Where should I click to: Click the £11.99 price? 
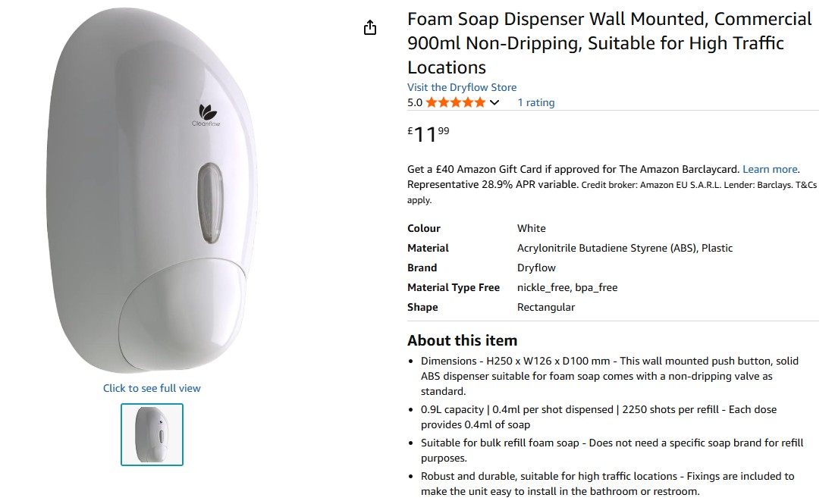click(x=428, y=135)
